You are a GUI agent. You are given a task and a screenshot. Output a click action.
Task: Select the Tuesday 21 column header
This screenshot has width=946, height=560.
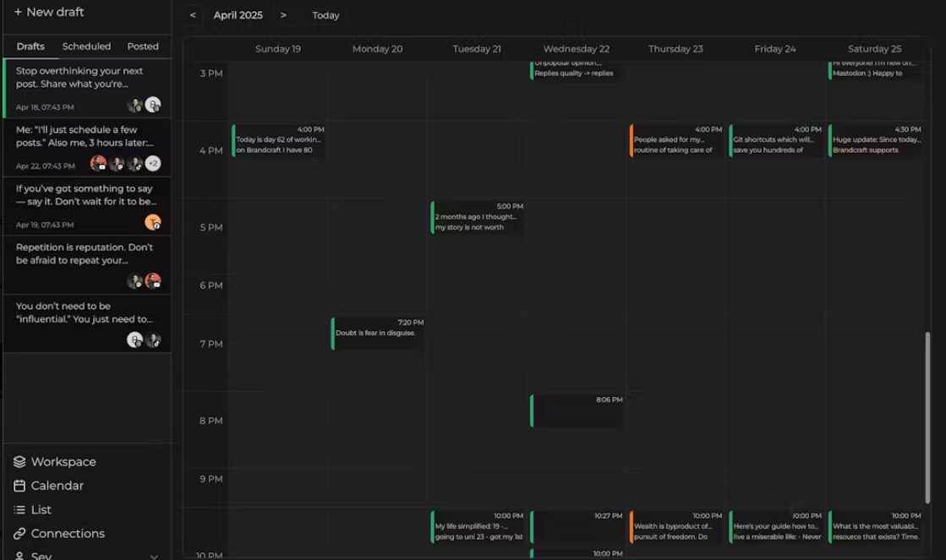tap(477, 49)
